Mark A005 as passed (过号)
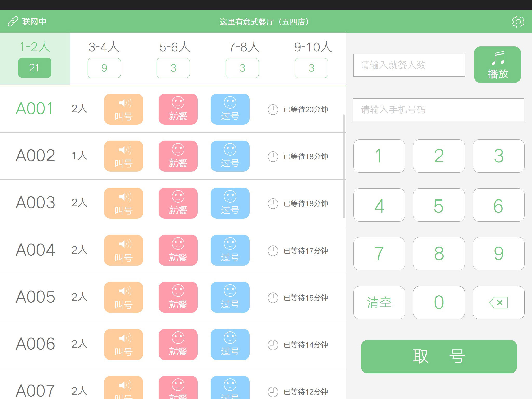The image size is (532, 399). [x=230, y=297]
